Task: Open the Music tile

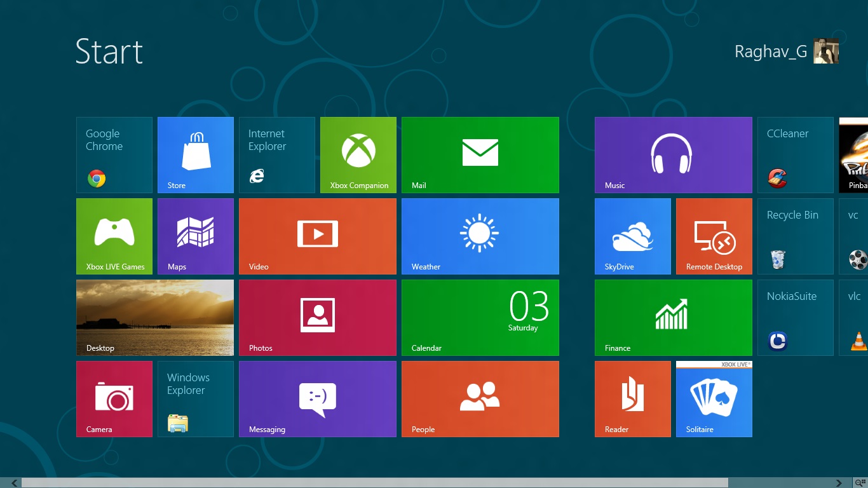Action: (674, 155)
